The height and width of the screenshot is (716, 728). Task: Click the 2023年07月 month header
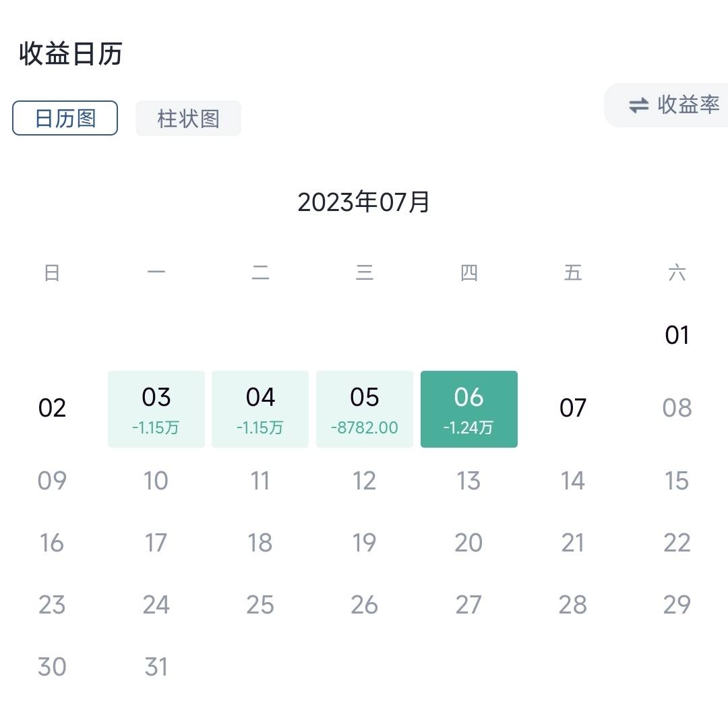[364, 202]
